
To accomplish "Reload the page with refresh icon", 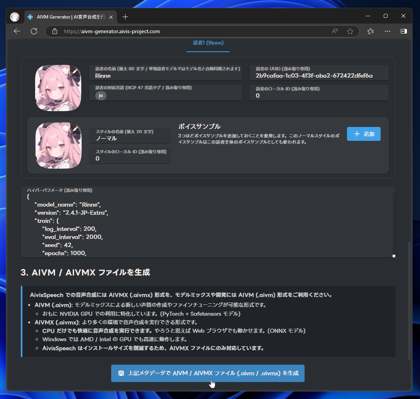I will point(34,31).
